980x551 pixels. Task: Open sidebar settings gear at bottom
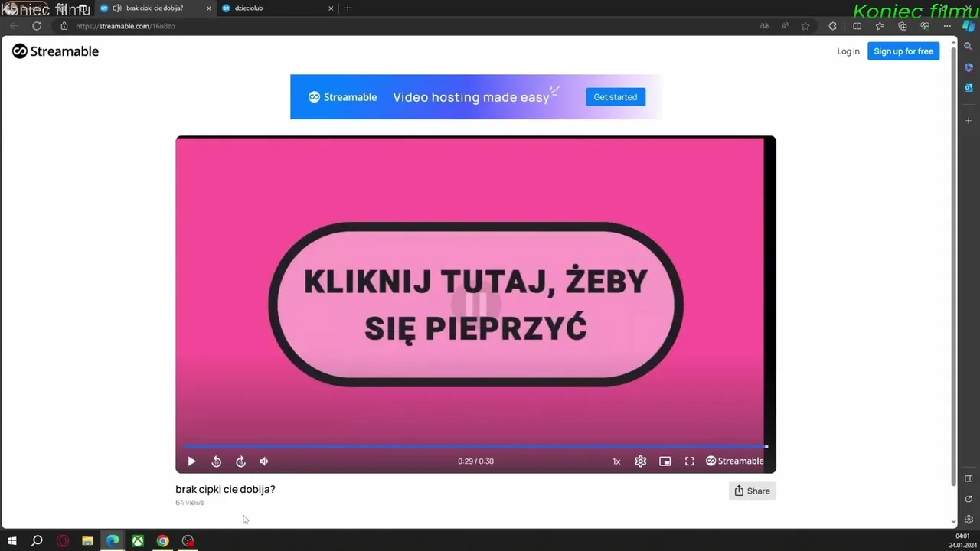969,520
